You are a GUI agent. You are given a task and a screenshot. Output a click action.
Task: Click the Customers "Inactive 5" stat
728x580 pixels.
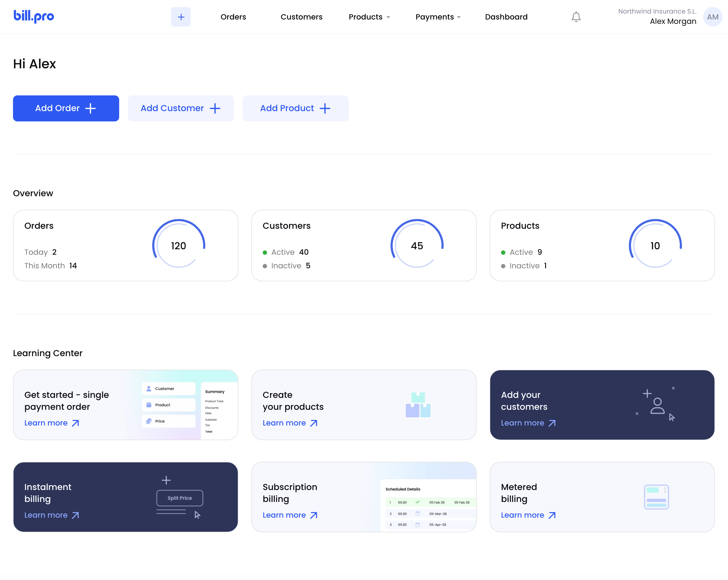coord(287,266)
